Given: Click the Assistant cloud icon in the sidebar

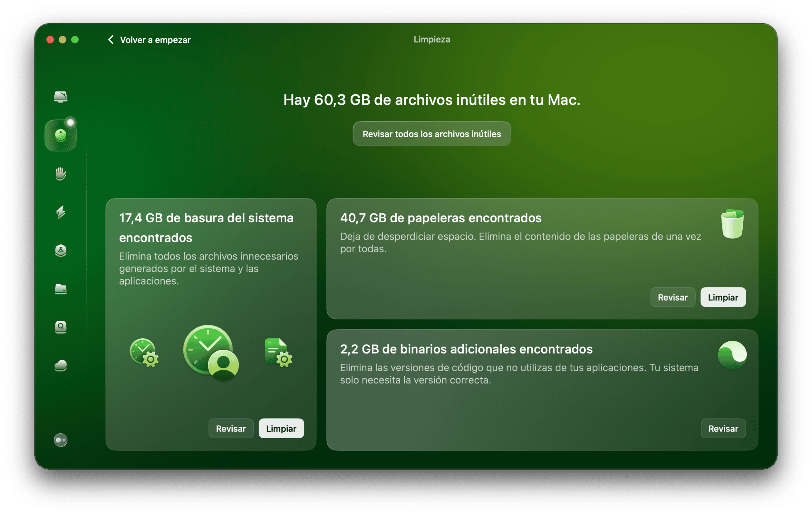Looking at the screenshot, I should (61, 366).
